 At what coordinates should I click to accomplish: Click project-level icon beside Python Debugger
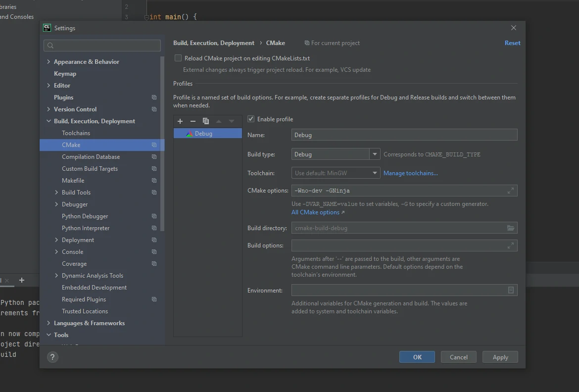154,216
